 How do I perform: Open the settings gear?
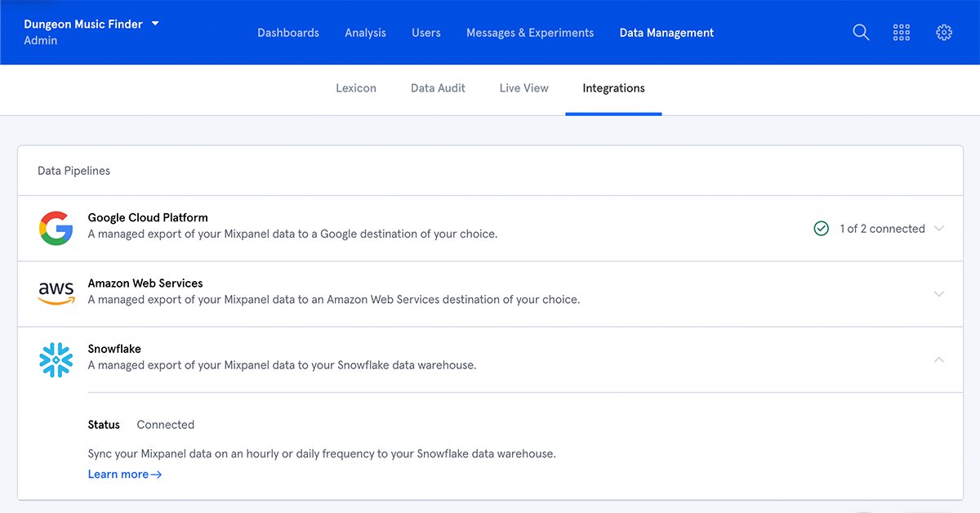[x=944, y=32]
